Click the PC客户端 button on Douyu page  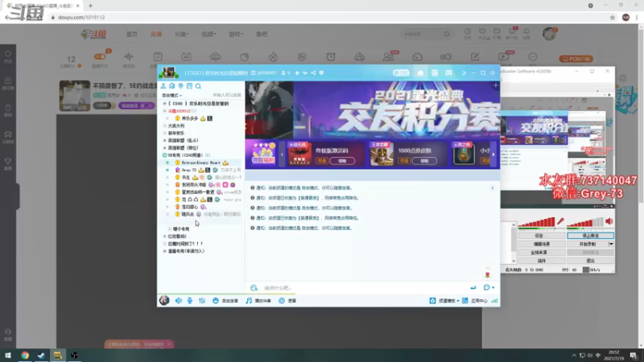[576, 59]
